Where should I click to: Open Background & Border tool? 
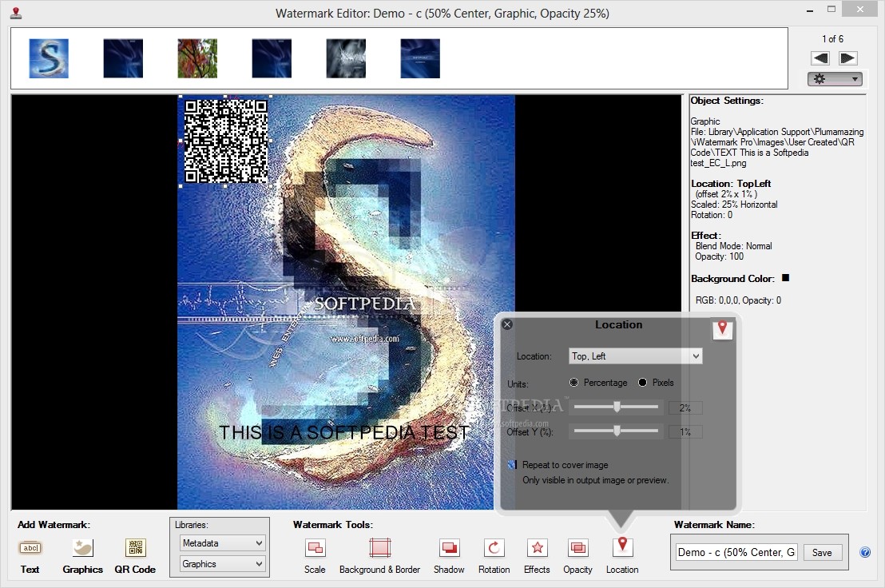pos(380,548)
